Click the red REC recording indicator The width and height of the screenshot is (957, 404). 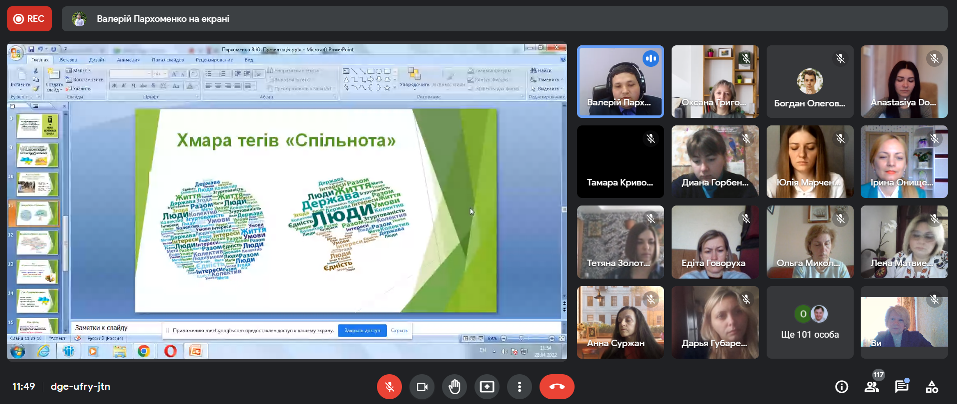[29, 18]
